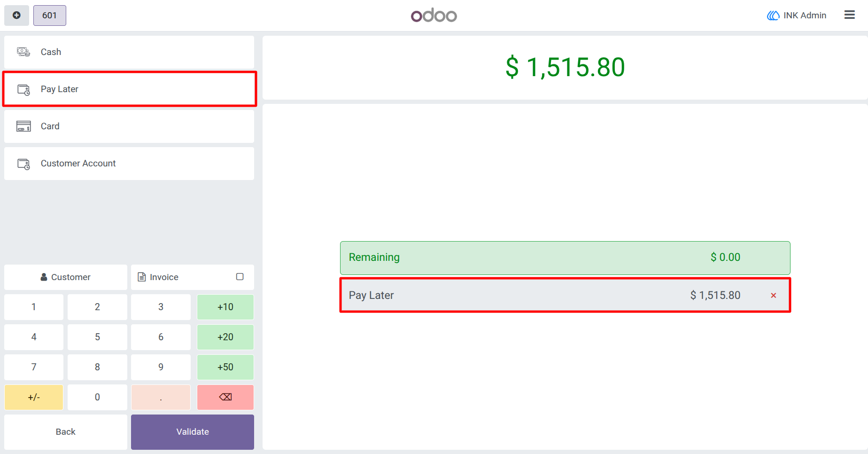Viewport: 868px width, 454px height.
Task: Tap the decimal point key
Action: pos(161,397)
